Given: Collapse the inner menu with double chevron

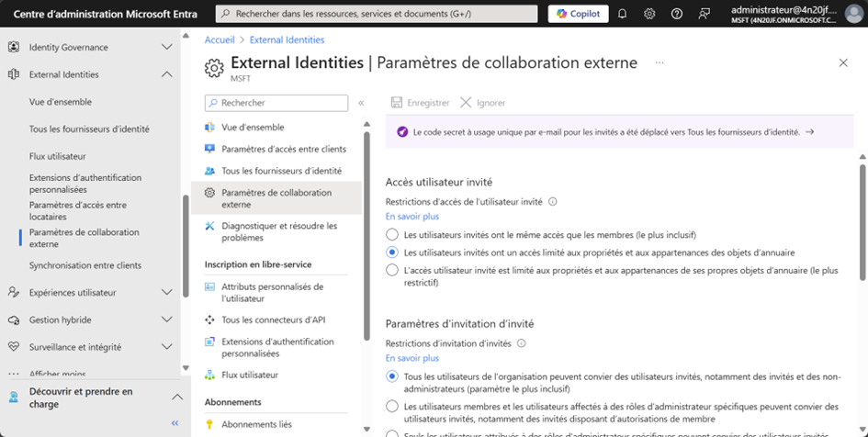Looking at the screenshot, I should click(x=361, y=103).
